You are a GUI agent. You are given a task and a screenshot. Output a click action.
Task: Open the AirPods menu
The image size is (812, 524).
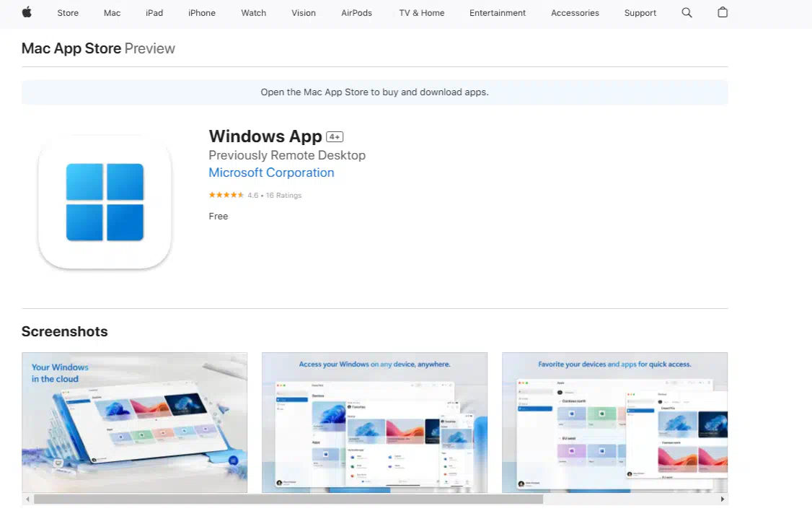click(x=357, y=13)
